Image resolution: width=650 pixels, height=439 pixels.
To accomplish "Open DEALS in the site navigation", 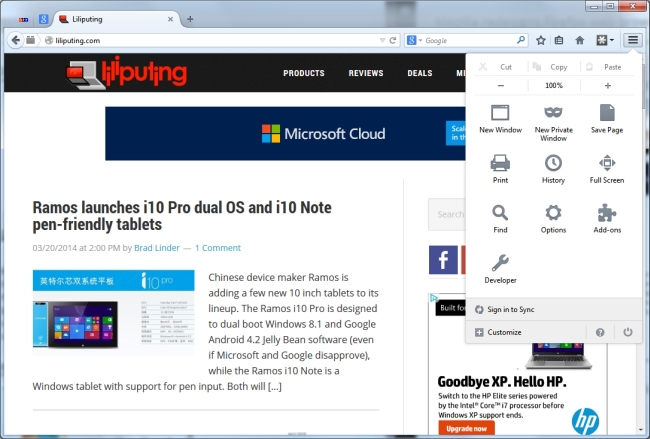I will tap(420, 73).
